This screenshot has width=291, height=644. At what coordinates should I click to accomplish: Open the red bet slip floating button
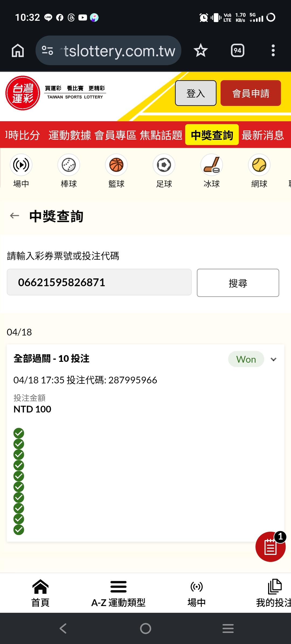pyautogui.click(x=270, y=547)
